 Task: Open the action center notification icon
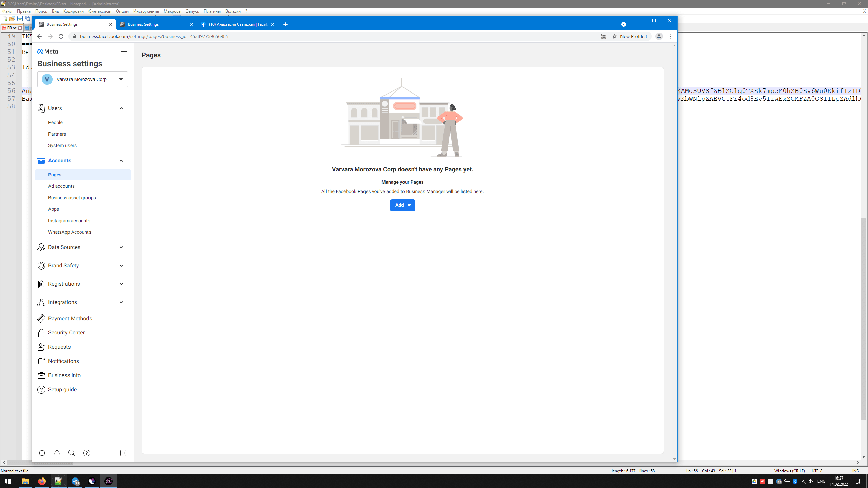click(857, 481)
